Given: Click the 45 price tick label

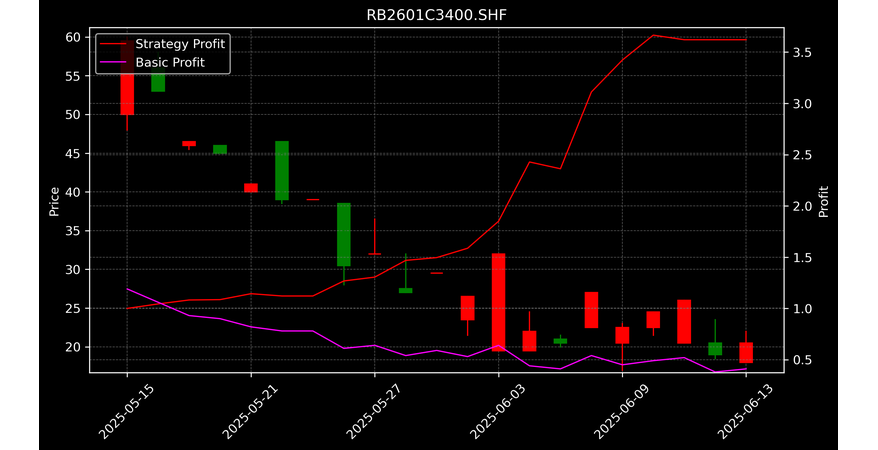Looking at the screenshot, I should coord(74,154).
